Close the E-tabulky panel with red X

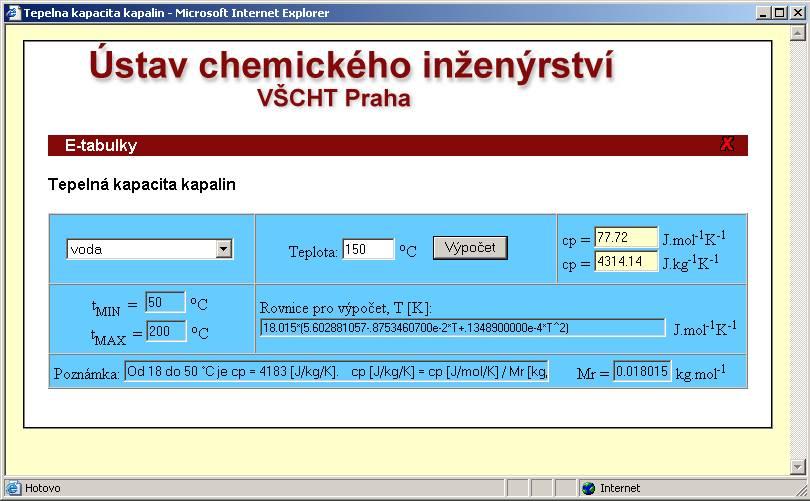point(727,144)
